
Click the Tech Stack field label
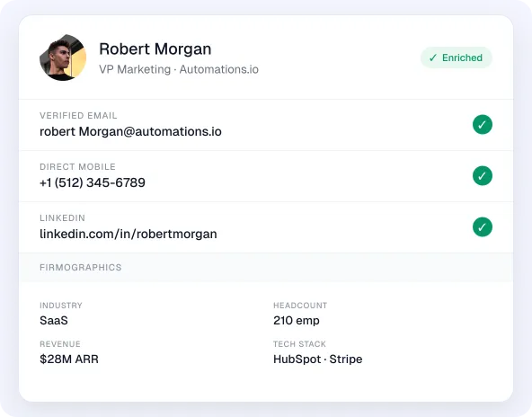tap(299, 344)
